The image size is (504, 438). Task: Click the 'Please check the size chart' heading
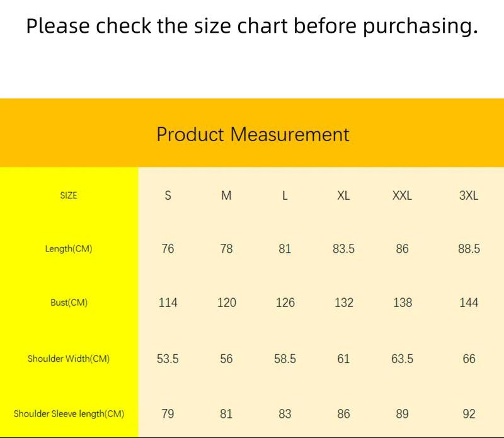[252, 26]
